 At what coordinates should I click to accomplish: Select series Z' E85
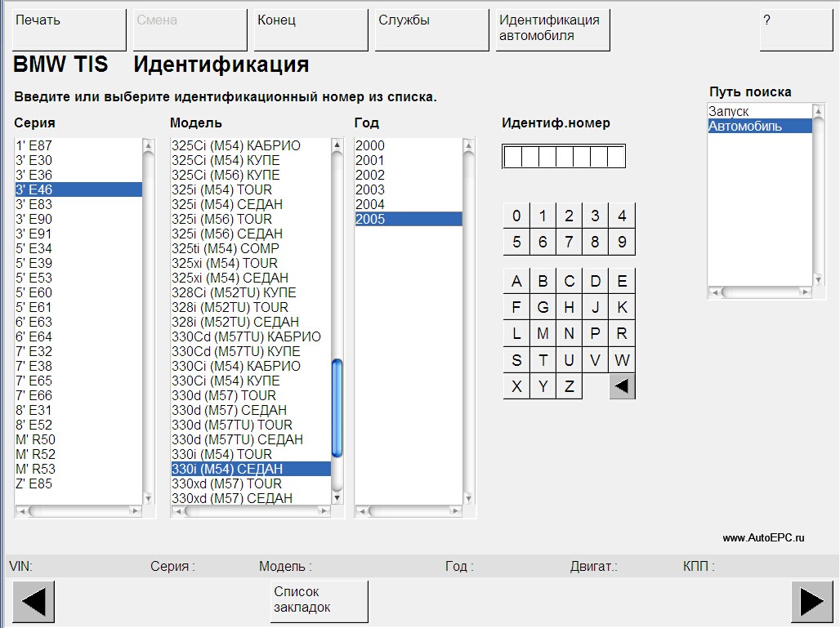78,483
